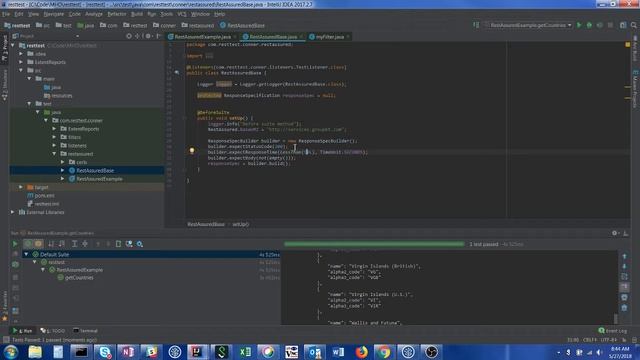The image size is (640, 360).
Task: Sort test results by duration
Action: pos(62,244)
